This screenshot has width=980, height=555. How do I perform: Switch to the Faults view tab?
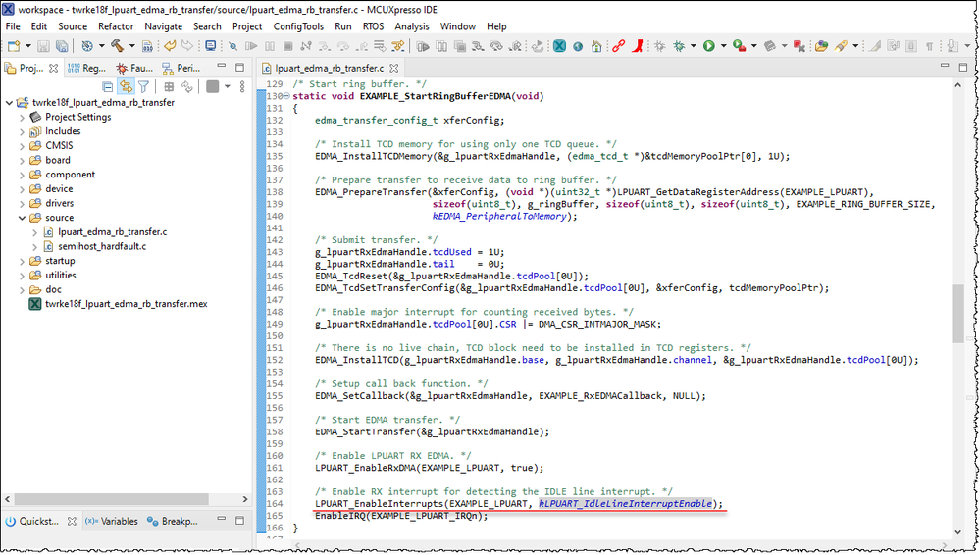pos(135,68)
